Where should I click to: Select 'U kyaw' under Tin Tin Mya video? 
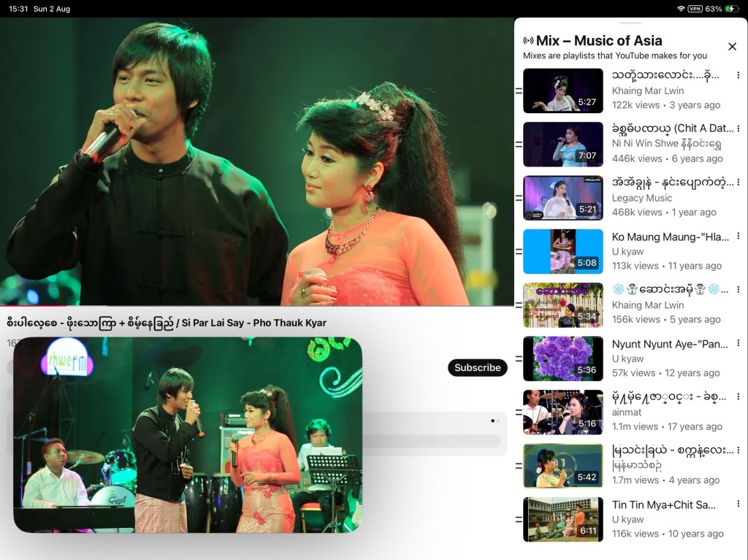pos(627,519)
